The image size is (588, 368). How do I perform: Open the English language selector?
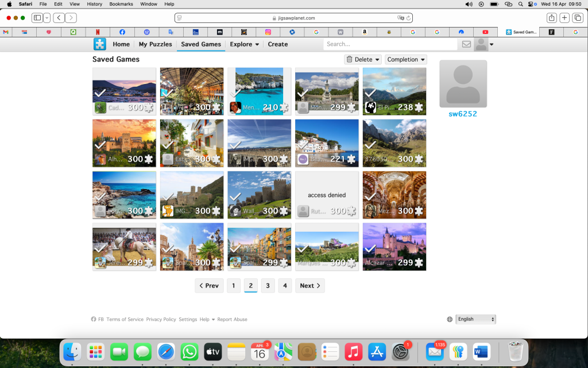pyautogui.click(x=475, y=319)
